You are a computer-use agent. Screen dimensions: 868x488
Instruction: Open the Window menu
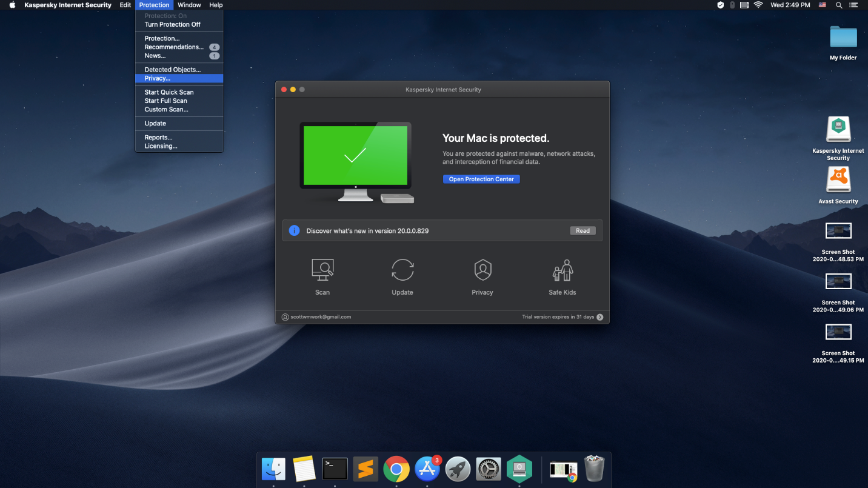coord(189,5)
